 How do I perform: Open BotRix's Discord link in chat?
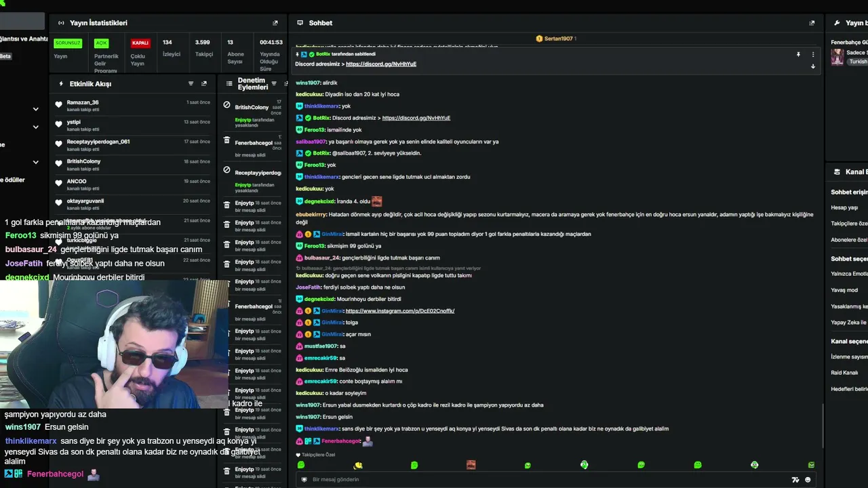coord(416,118)
